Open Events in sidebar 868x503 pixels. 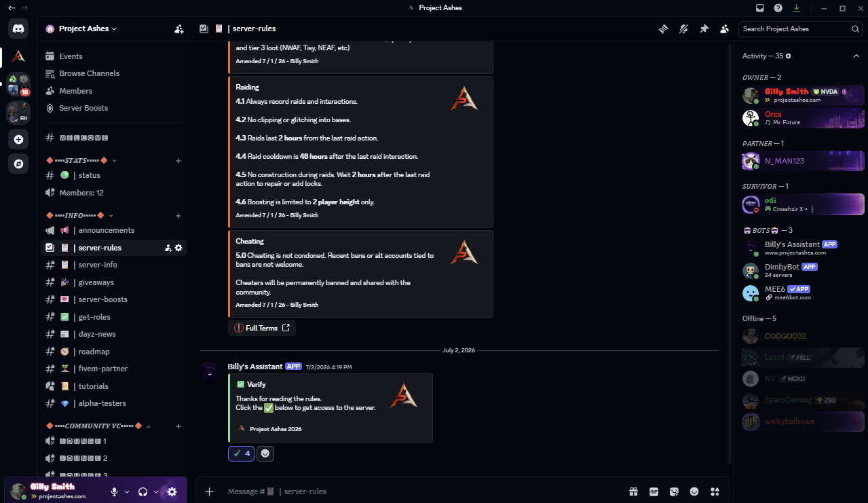[x=113, y=56]
